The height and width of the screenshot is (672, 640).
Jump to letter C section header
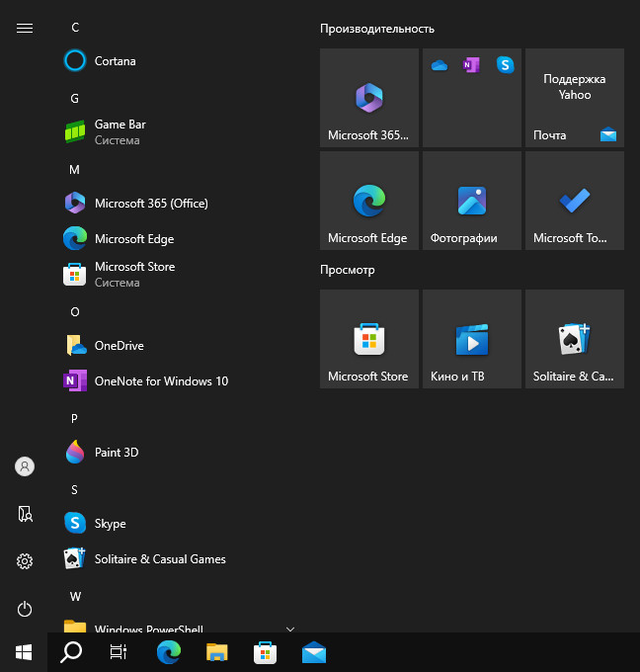[75, 28]
